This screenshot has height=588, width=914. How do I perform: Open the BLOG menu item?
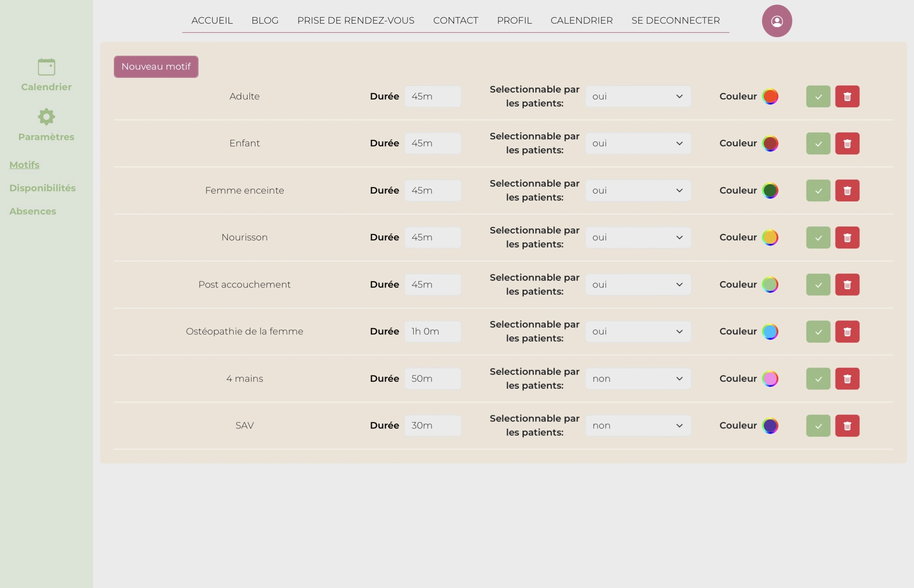pos(265,21)
